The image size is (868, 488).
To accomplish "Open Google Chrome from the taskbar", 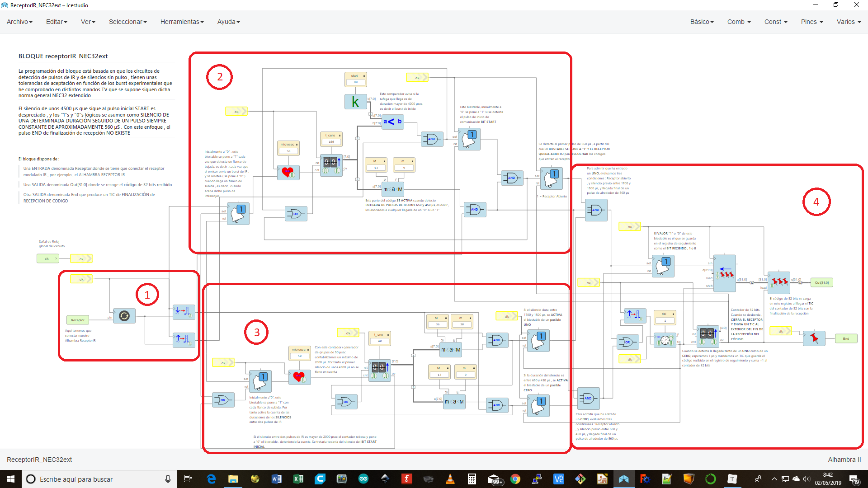I will click(x=515, y=479).
